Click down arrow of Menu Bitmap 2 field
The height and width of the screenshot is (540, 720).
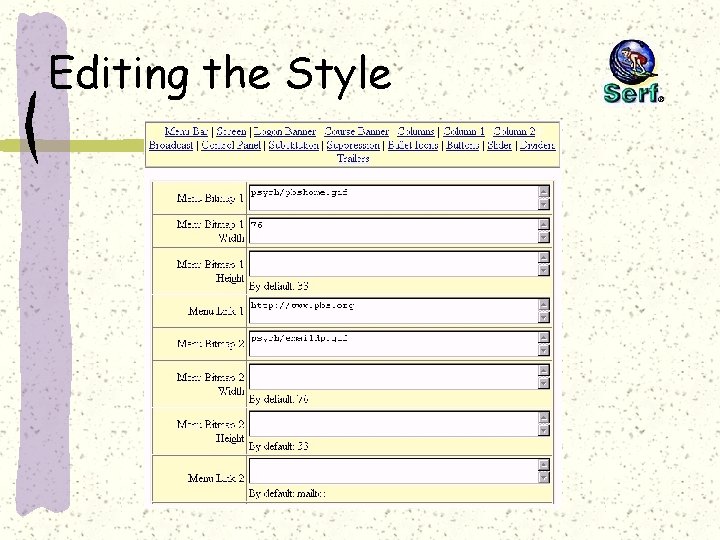[x=544, y=350]
